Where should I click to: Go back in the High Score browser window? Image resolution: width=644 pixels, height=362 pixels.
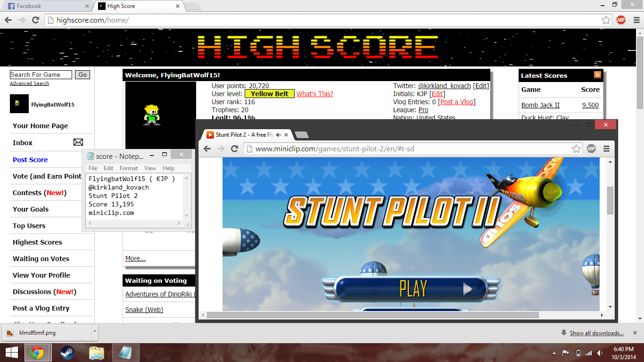click(8, 20)
